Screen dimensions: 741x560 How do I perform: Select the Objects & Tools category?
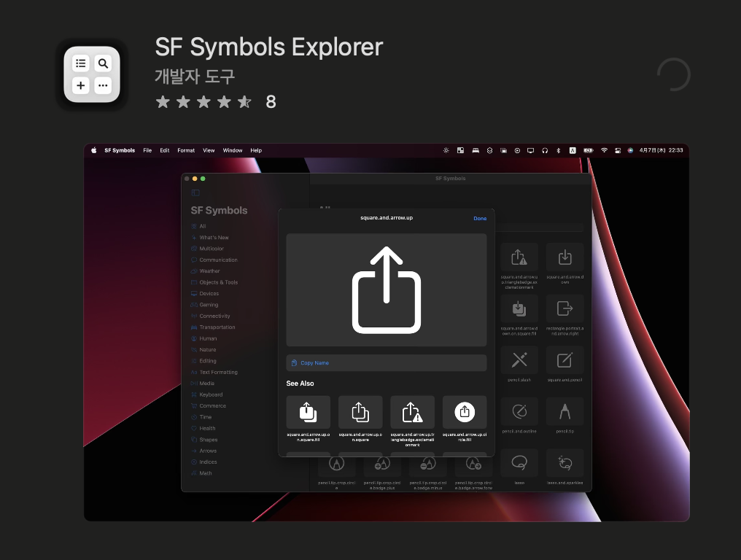click(214, 283)
